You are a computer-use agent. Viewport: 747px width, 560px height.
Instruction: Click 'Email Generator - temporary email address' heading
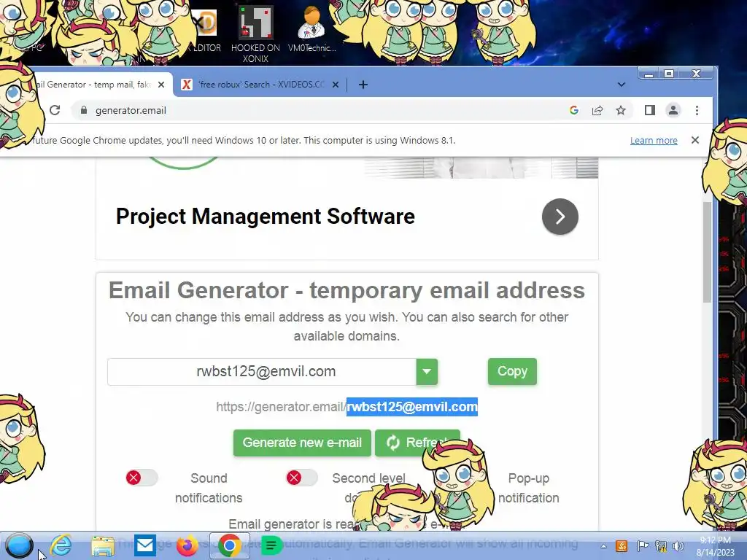(x=347, y=290)
